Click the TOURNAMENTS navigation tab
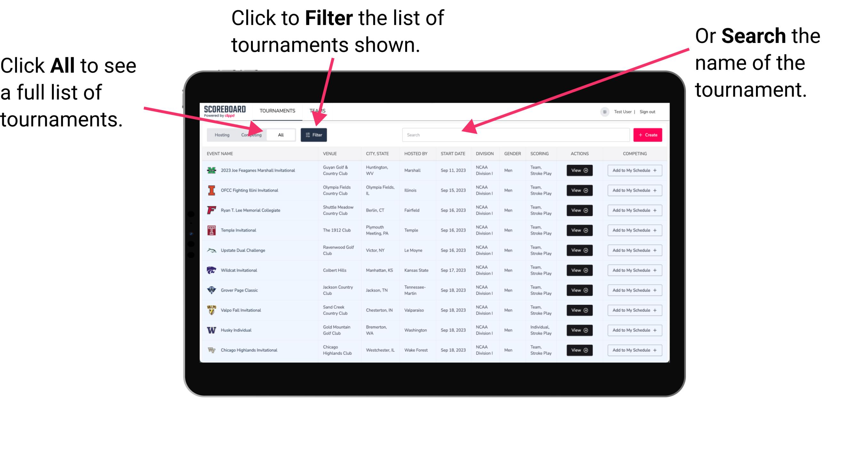This screenshot has width=868, height=467. [277, 110]
